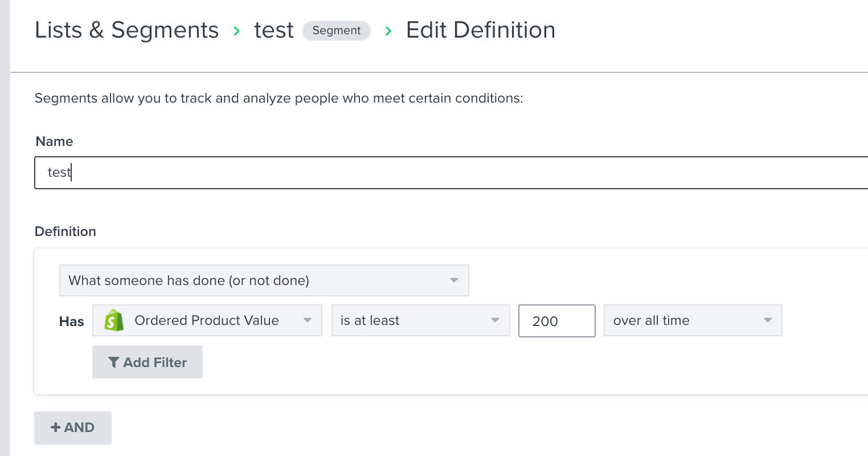Focus the 200 value field

[x=557, y=321]
